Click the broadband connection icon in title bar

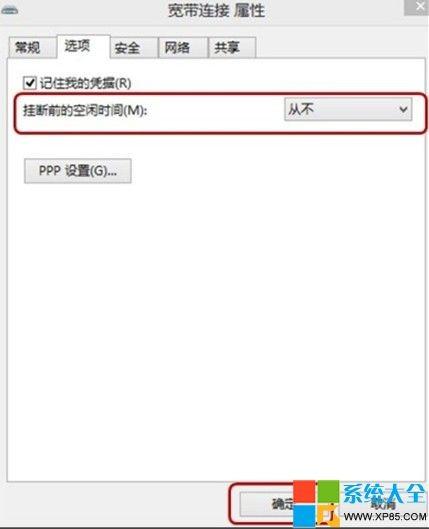pyautogui.click(x=9, y=10)
